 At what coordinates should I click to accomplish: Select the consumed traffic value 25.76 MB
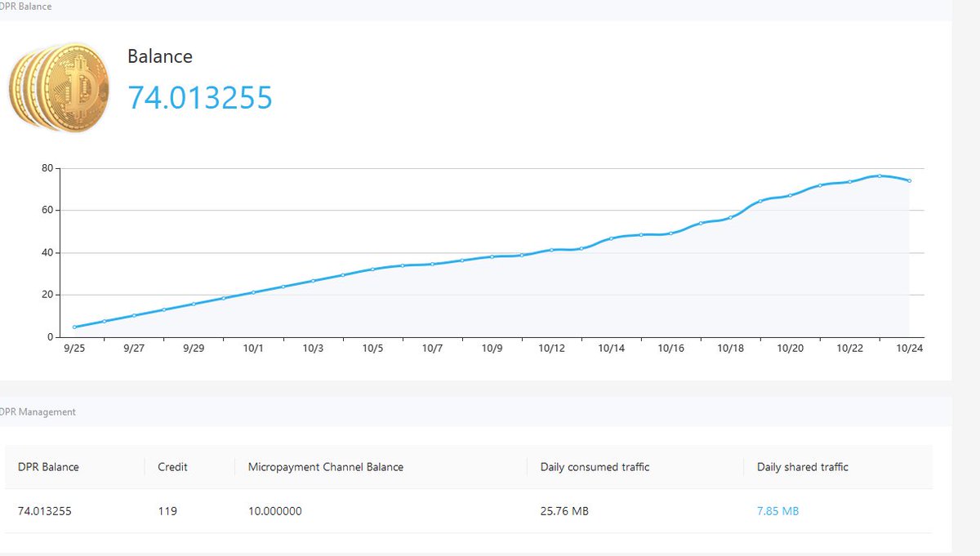564,511
